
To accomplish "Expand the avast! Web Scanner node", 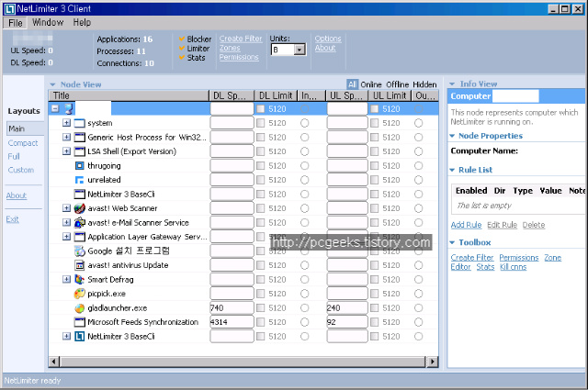I will (66, 208).
